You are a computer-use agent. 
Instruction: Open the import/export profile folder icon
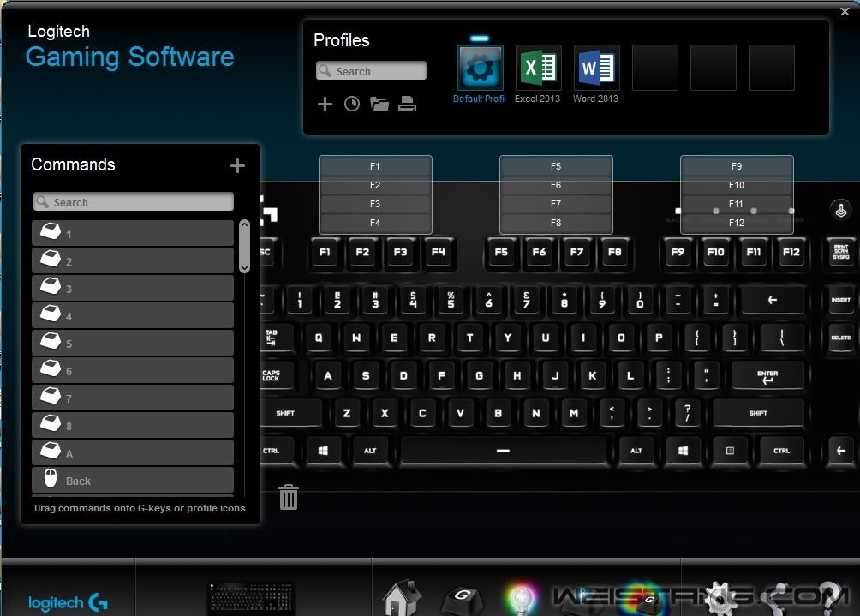point(379,104)
